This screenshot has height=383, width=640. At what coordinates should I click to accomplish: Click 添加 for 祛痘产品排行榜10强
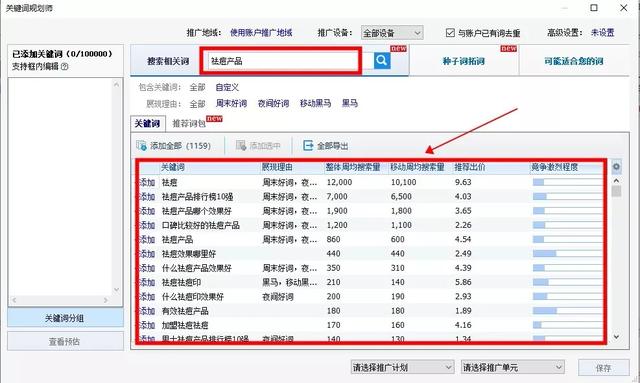[x=147, y=197]
